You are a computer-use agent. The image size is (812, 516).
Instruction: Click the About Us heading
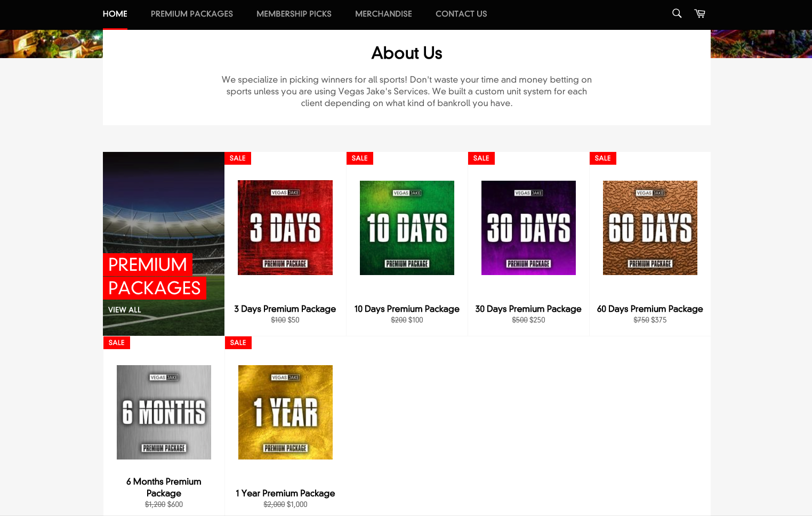coord(407,53)
